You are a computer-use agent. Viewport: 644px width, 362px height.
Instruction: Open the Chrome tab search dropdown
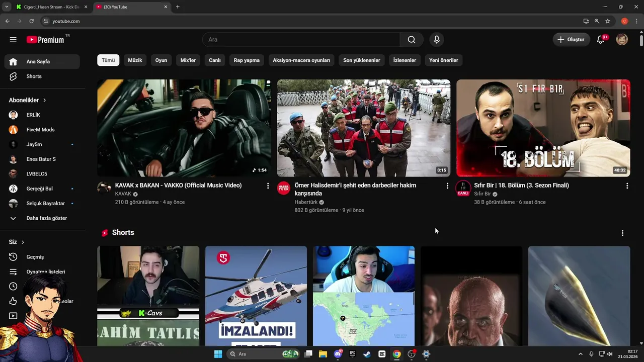6,7
